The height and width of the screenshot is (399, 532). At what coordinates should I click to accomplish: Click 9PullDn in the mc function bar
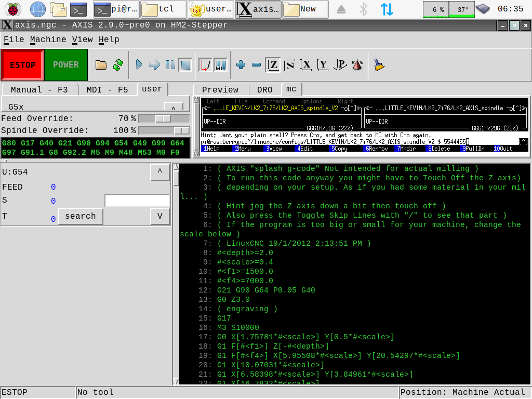click(473, 149)
